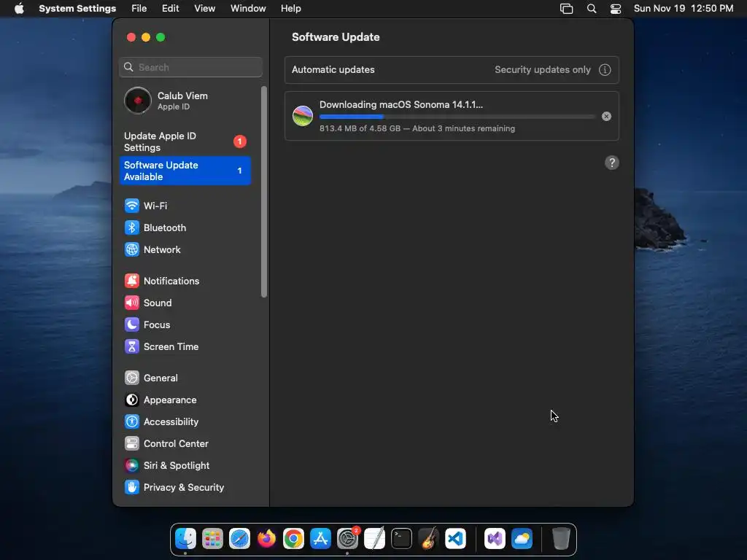Open the View menu
This screenshot has height=560, width=747.
204,9
